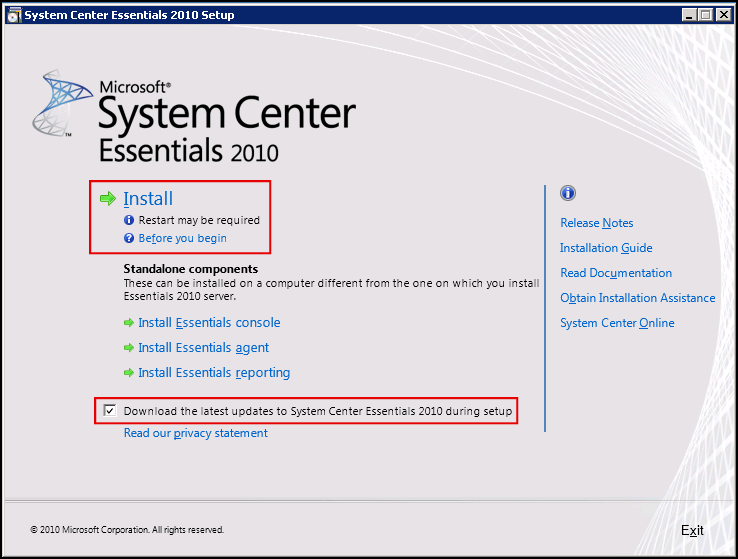Open the Before you begin link
Viewport: 738px width, 559px height.
click(183, 238)
